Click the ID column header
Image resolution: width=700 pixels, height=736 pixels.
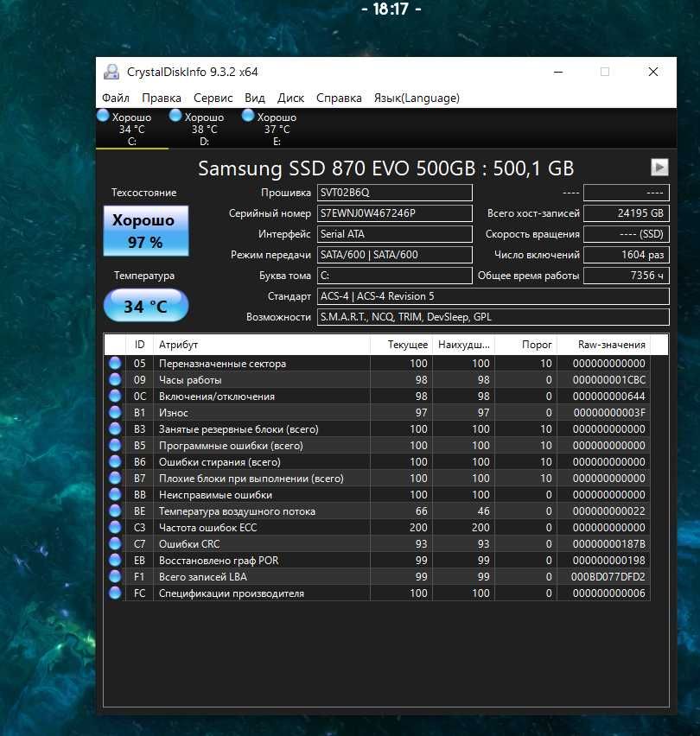coord(139,345)
